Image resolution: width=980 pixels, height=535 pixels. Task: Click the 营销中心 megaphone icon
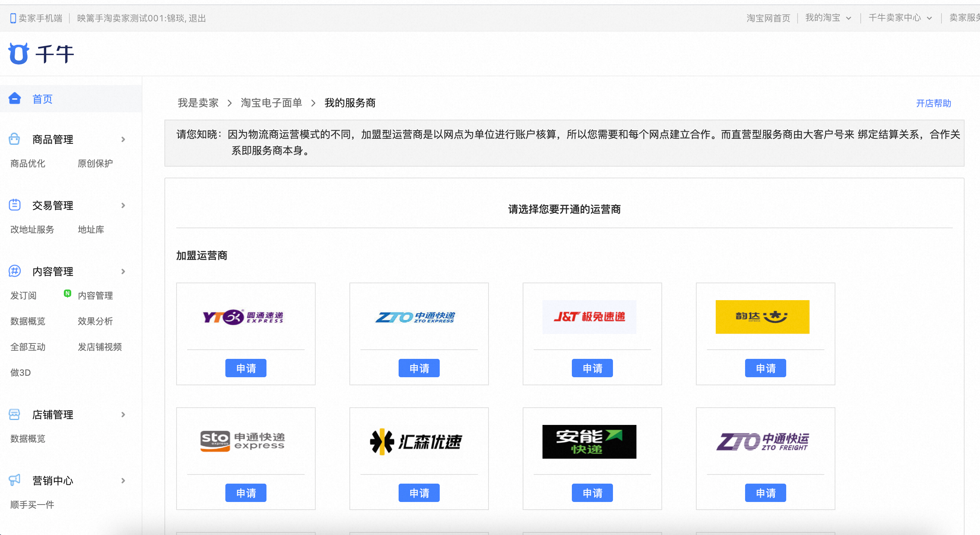(14, 480)
